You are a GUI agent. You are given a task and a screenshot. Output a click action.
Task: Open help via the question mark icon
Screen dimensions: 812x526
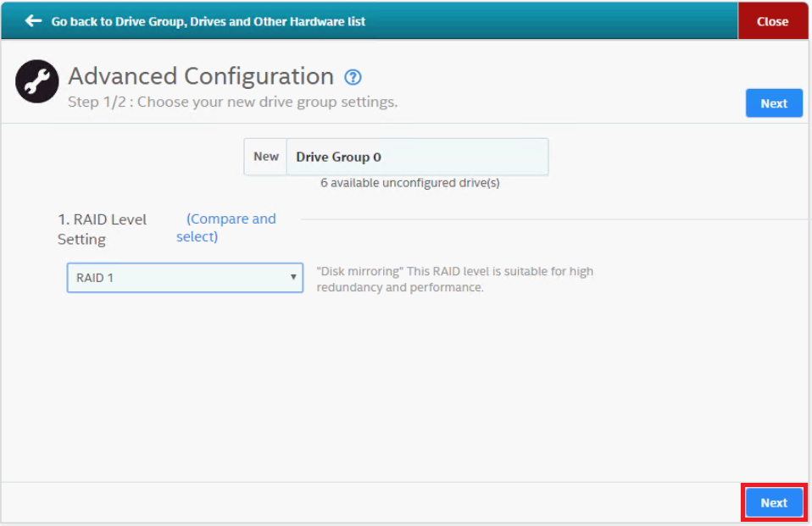point(353,77)
